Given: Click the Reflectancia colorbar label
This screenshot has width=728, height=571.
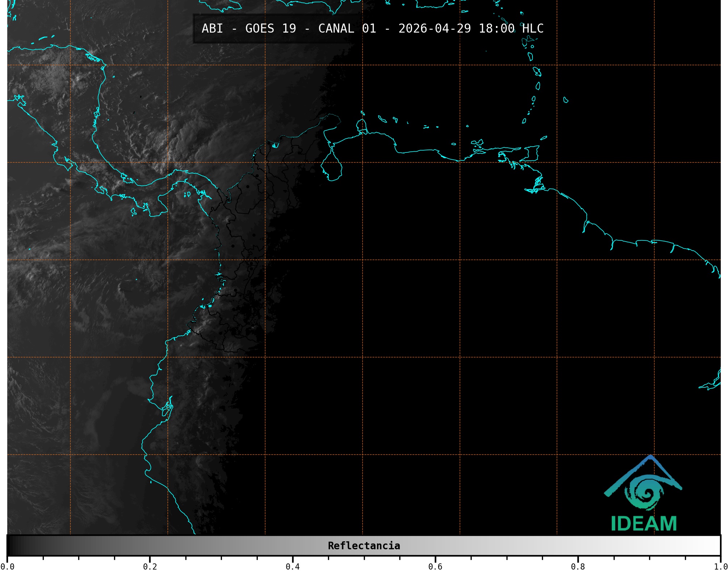Looking at the screenshot, I should tap(364, 546).
